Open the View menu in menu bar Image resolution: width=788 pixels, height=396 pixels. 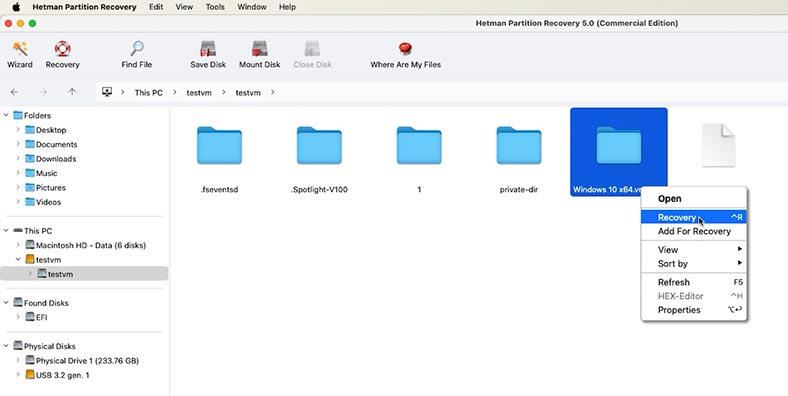coord(184,7)
